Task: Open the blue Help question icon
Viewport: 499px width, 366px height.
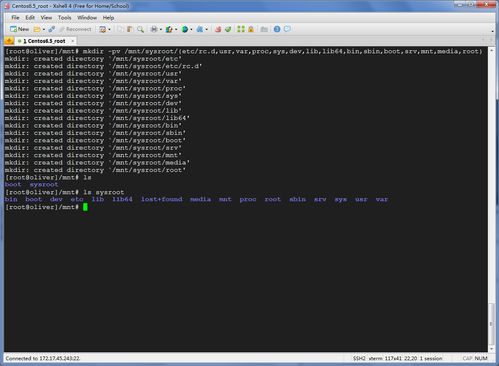Action: click(277, 29)
